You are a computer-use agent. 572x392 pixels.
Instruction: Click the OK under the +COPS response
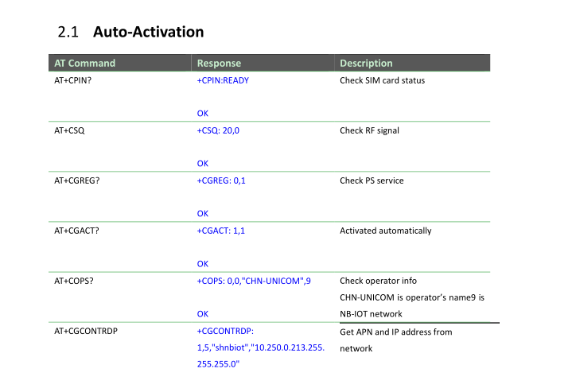tap(202, 314)
